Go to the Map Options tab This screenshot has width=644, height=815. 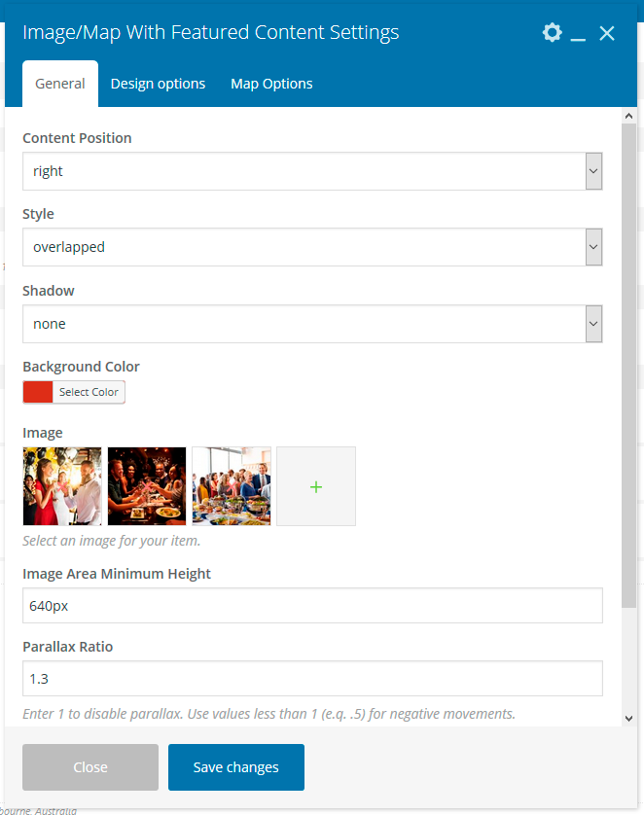[271, 84]
